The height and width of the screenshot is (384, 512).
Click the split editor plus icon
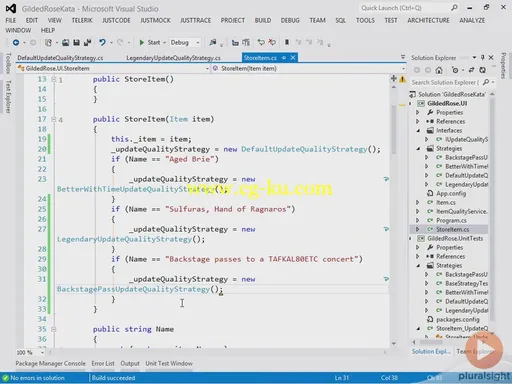394,79
